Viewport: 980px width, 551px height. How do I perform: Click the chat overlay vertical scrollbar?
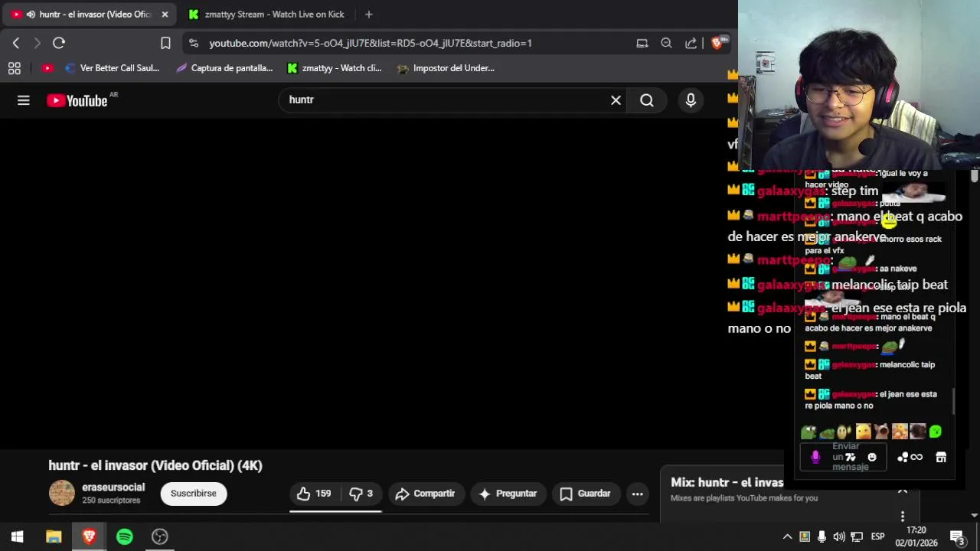click(x=954, y=401)
